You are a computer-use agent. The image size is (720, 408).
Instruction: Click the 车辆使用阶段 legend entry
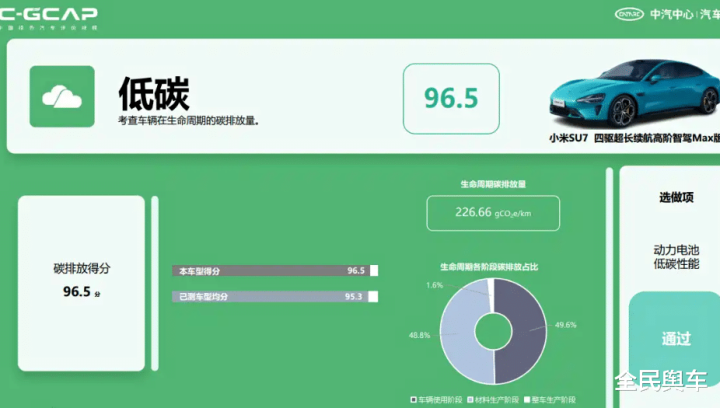tap(436, 400)
